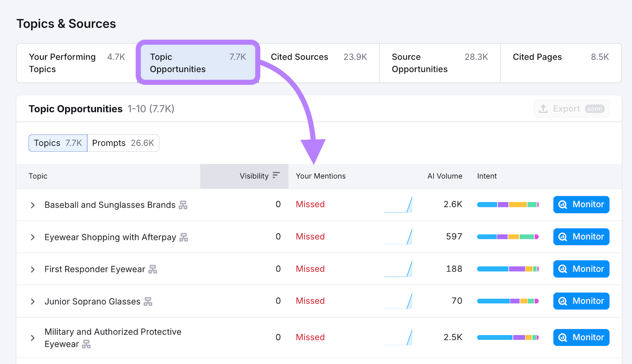Click the magnifier icon inside the first Monitor button
632x364 pixels.
563,205
